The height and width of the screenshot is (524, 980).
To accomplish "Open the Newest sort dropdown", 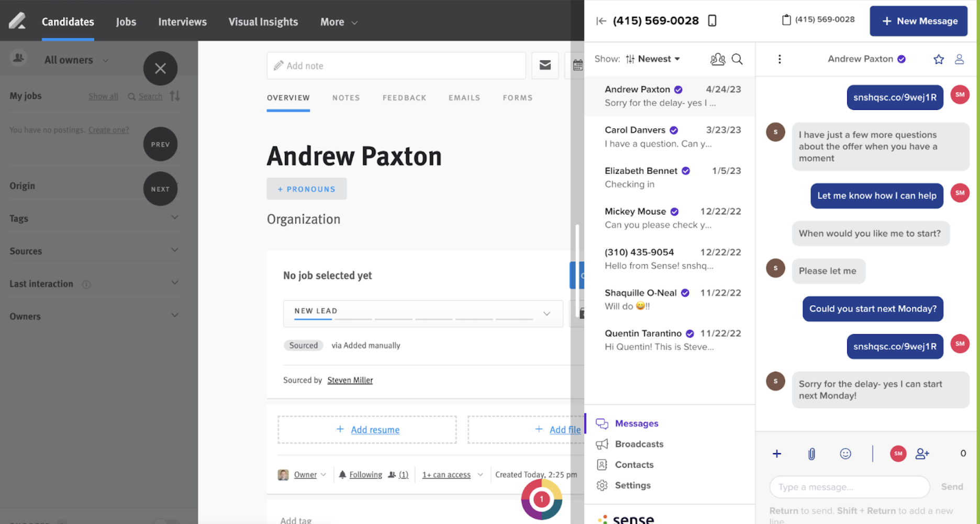I will click(x=653, y=59).
